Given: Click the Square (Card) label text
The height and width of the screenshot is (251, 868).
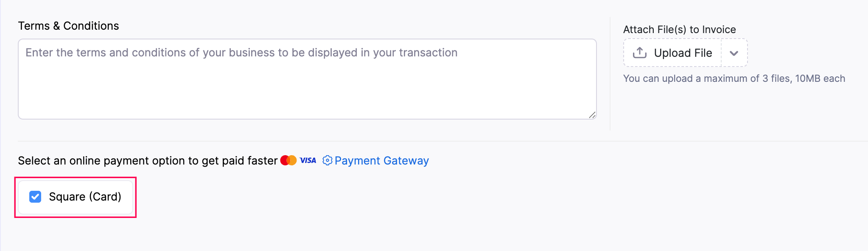Looking at the screenshot, I should (x=85, y=197).
